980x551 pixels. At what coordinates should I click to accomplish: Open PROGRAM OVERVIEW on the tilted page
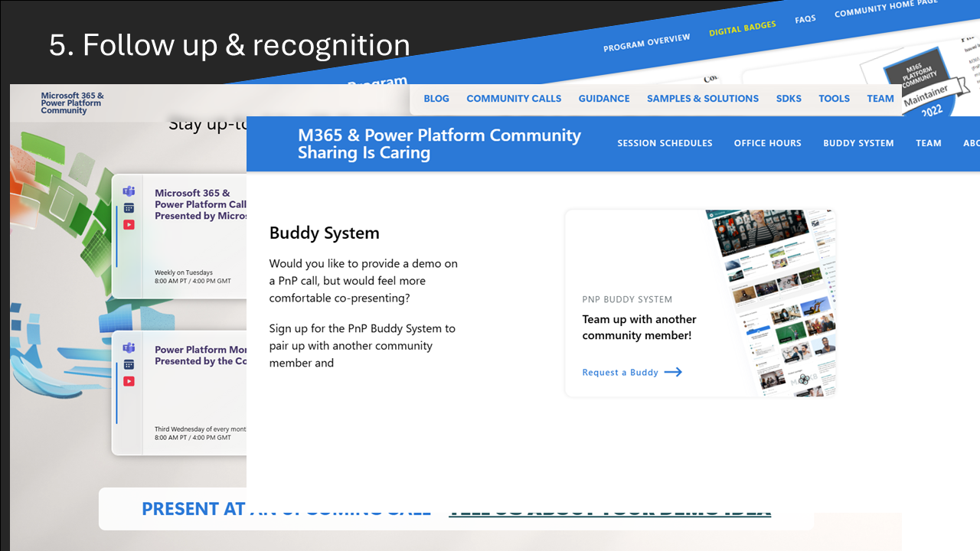point(646,42)
